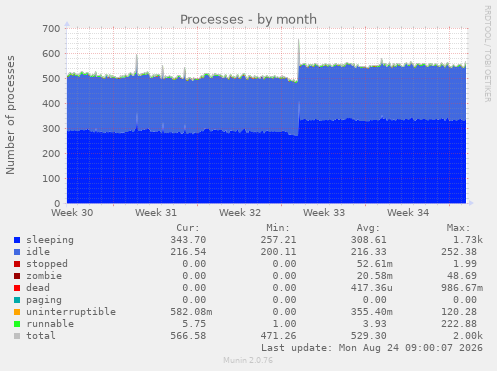This screenshot has height=371, width=497.
Task: Click the 'sleeping' legend label
Action: 50,240
